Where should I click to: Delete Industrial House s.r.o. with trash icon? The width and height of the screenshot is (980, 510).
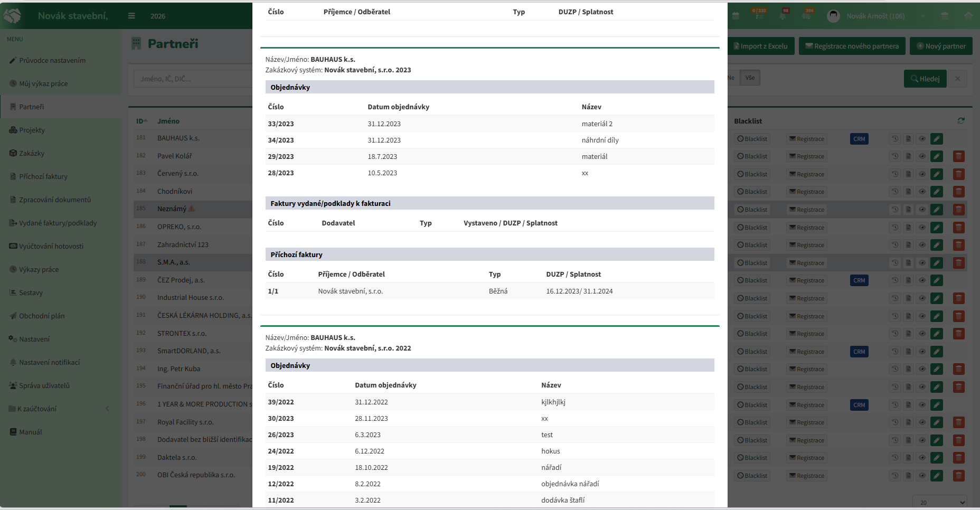coord(959,298)
